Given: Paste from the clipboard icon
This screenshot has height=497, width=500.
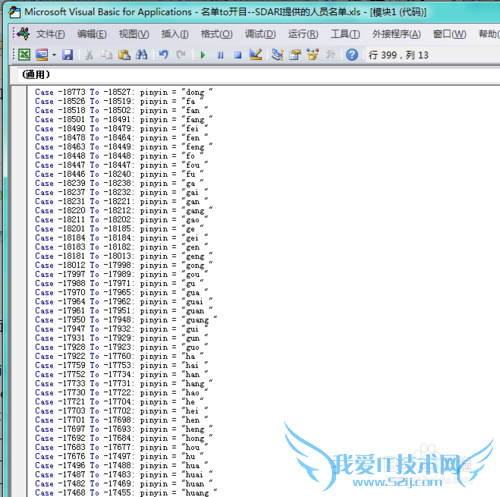Looking at the screenshot, I should coord(124,55).
